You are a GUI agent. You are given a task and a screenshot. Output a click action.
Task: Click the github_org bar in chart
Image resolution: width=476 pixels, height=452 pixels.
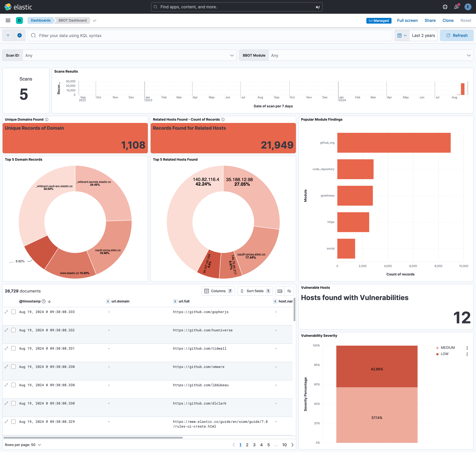[x=394, y=143]
